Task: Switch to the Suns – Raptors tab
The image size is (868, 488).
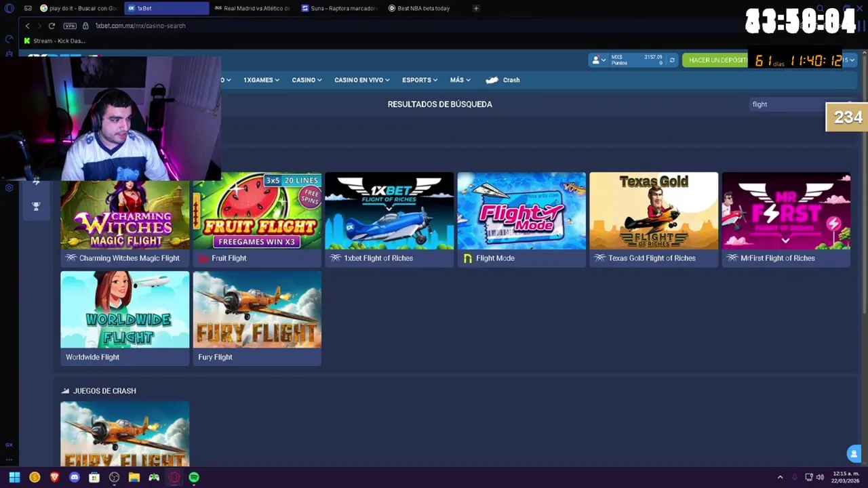Action: 339,8
